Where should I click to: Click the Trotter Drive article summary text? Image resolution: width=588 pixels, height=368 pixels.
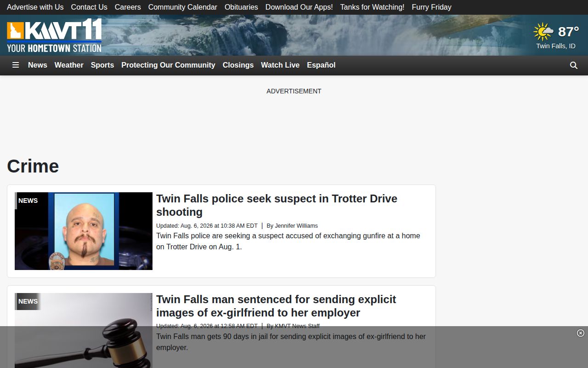click(288, 241)
